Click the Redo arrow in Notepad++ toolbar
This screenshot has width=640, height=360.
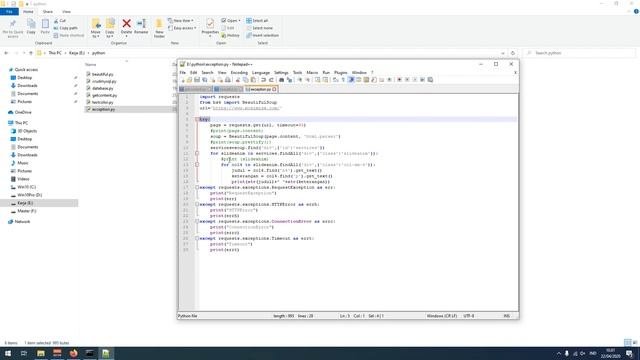tap(272, 80)
